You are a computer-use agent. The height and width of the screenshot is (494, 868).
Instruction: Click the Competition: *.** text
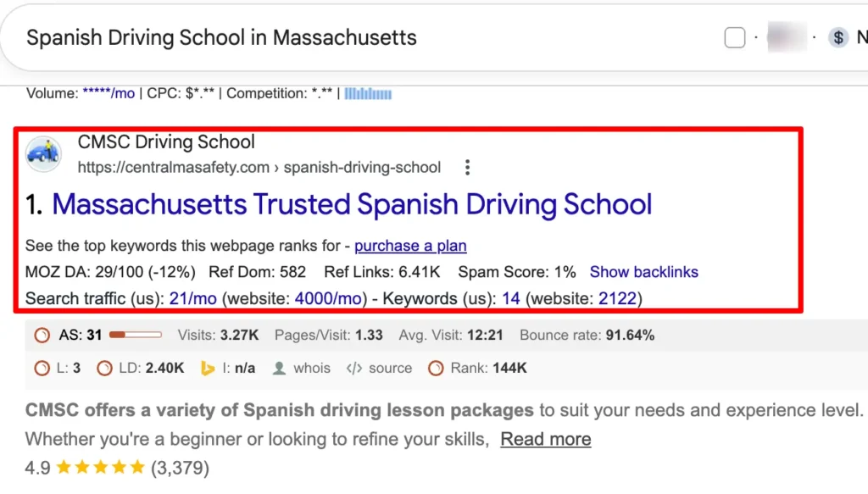coord(280,93)
